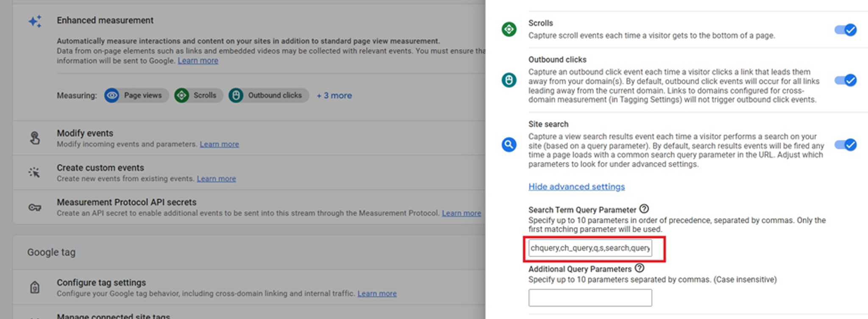Viewport: 868px width, 319px height.
Task: Switch off the Site search toggle
Action: tap(846, 144)
